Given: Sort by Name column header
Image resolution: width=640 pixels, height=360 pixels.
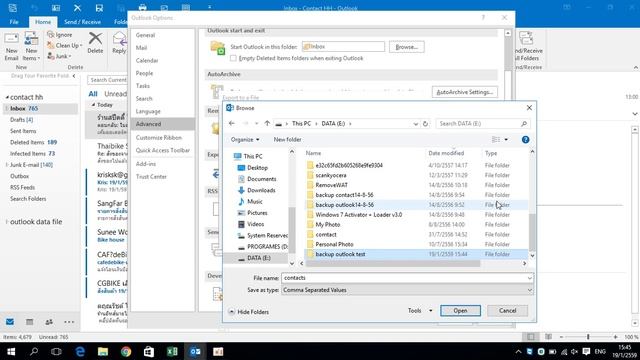Looking at the screenshot, I should (313, 153).
